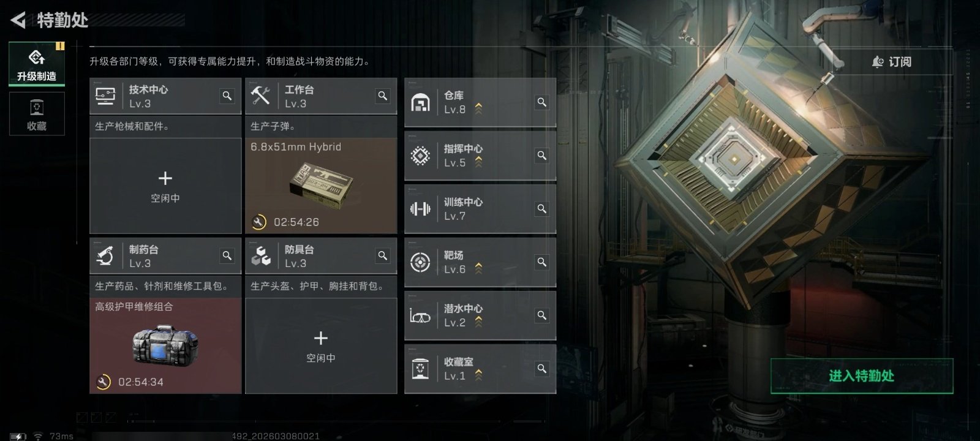Open the 6.8x51mm Hybrid ammo production item
Screen dimensions: 980x441
pos(321,186)
